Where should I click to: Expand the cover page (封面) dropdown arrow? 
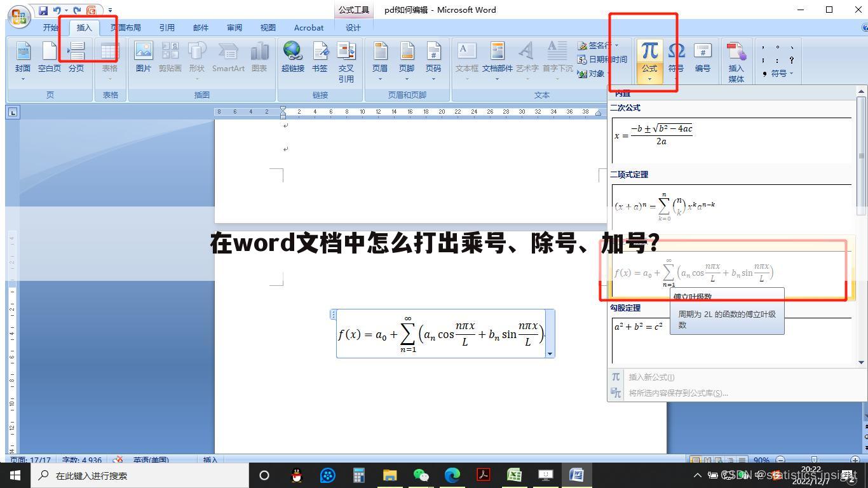(23, 79)
